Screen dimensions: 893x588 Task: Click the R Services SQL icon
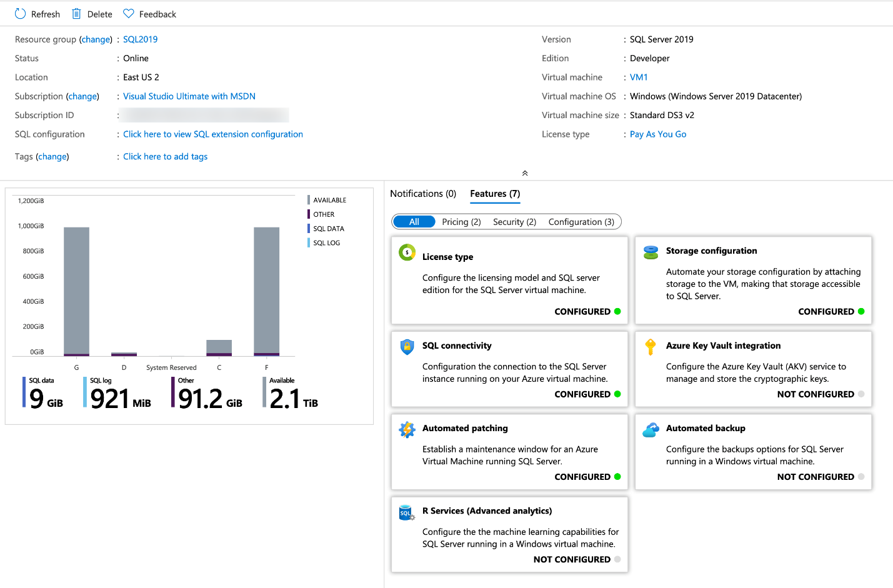tap(407, 512)
